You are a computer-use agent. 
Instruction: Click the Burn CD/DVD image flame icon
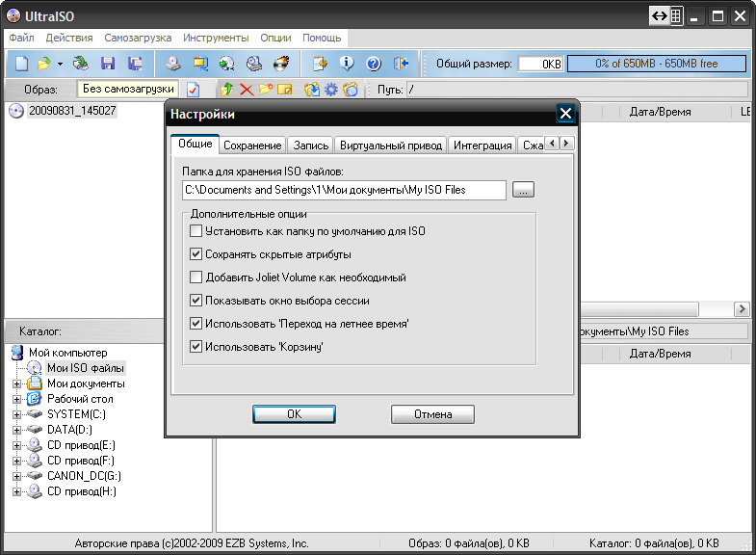coord(281,64)
